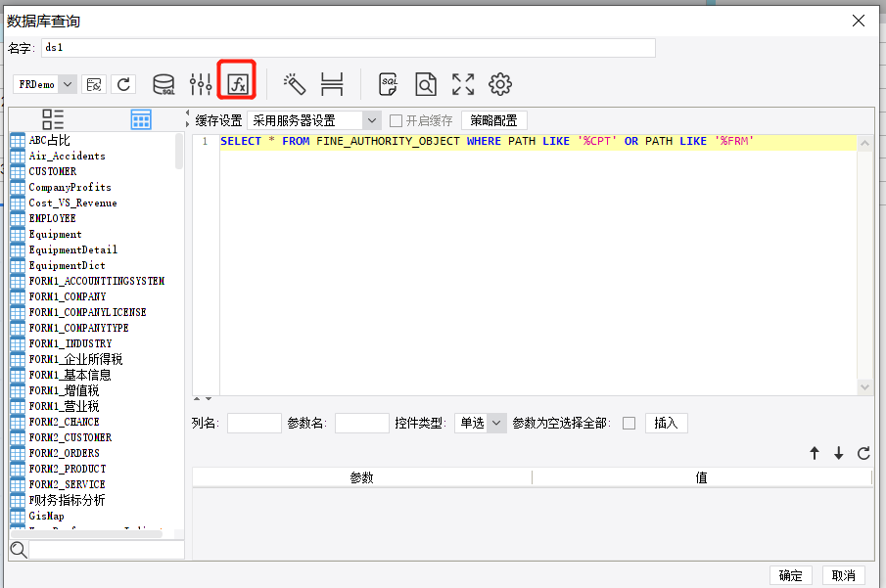Click the 值 column header
Screen dimensions: 886x588
click(702, 477)
